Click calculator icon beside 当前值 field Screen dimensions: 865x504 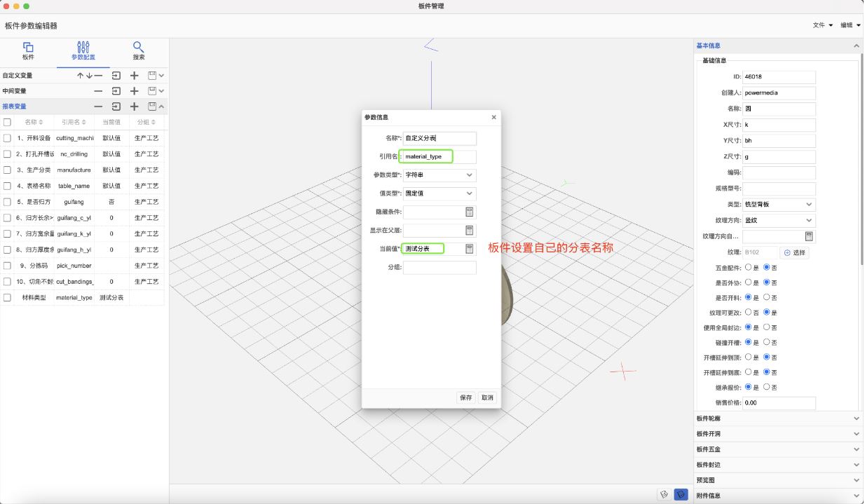(470, 249)
